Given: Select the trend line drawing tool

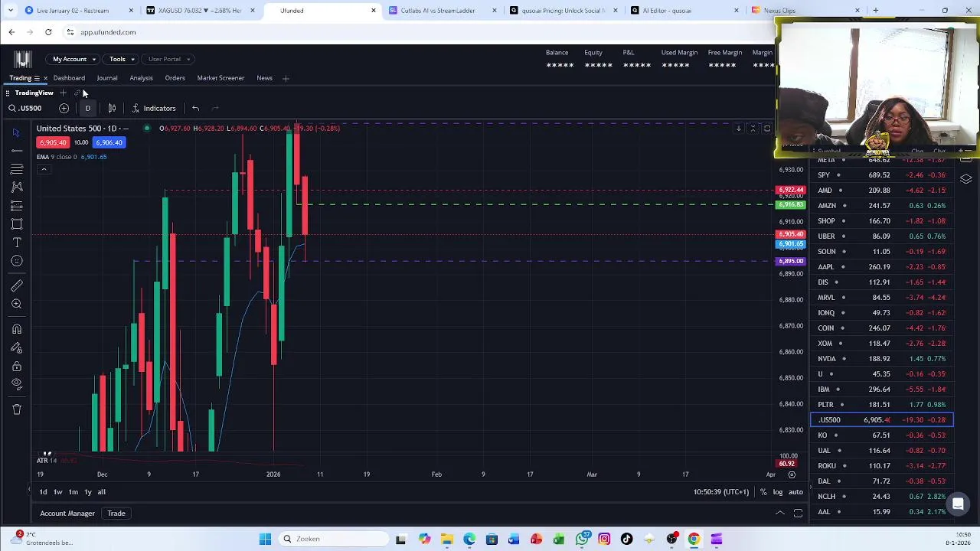Looking at the screenshot, I should pyautogui.click(x=16, y=151).
